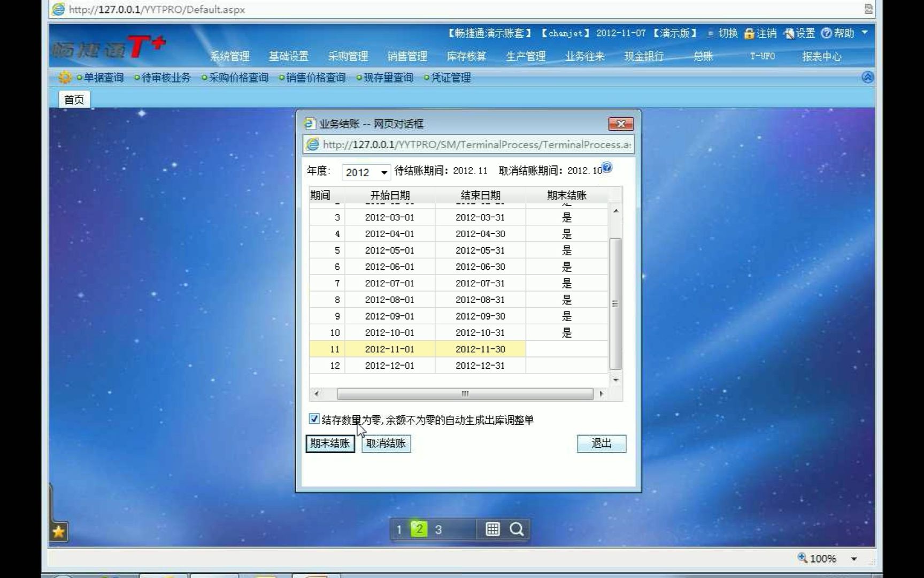
Task: Click the 期末结账 button
Action: click(x=329, y=443)
